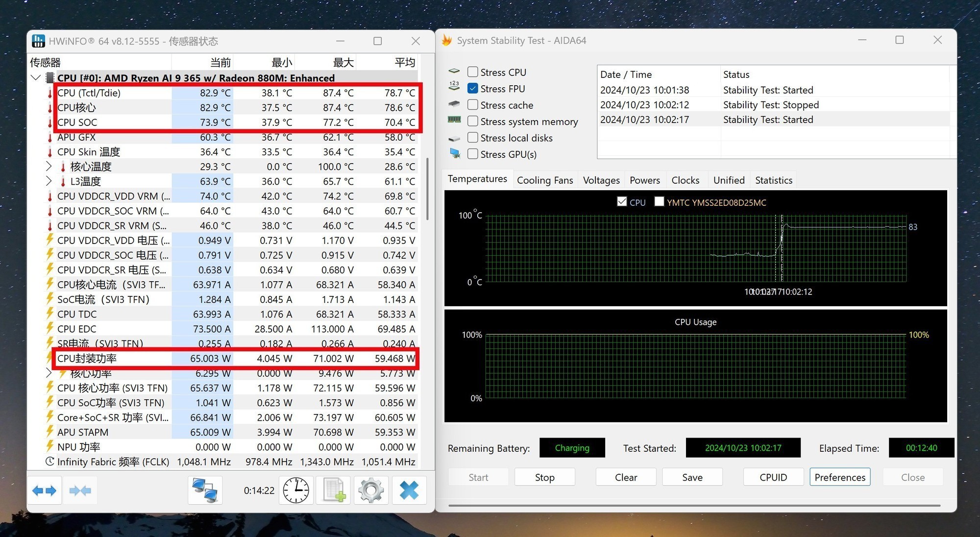
Task: Toggle CPU temperature graph checkbox
Action: click(x=622, y=201)
